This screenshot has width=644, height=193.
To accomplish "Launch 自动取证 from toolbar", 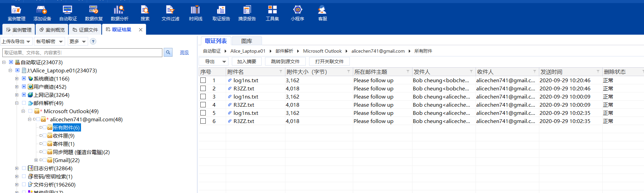I will (68, 13).
